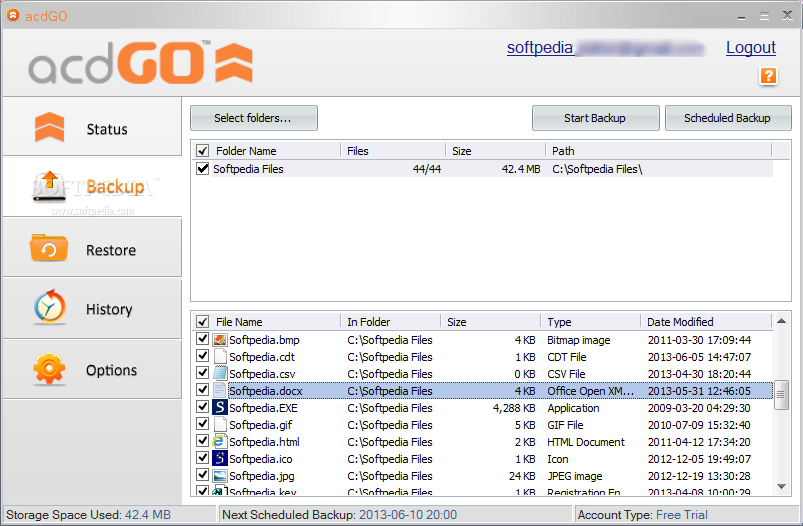The image size is (803, 526).
Task: Uncheck the Softpedia.bmp checkbox
Action: click(x=203, y=339)
